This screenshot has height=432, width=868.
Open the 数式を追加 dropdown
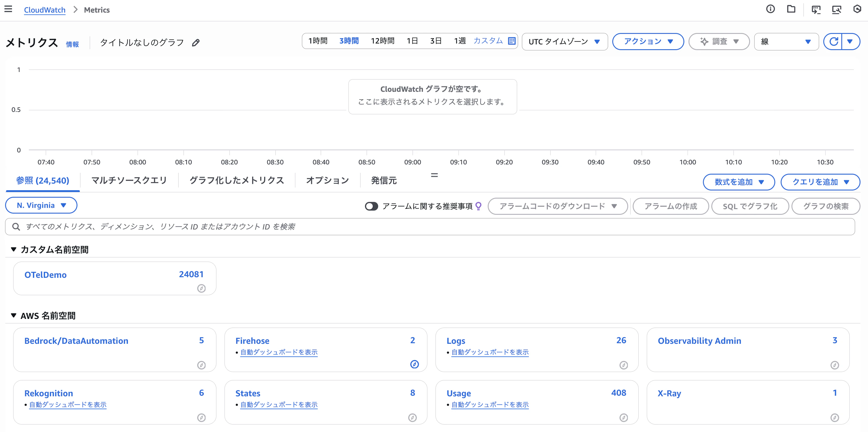pyautogui.click(x=739, y=182)
